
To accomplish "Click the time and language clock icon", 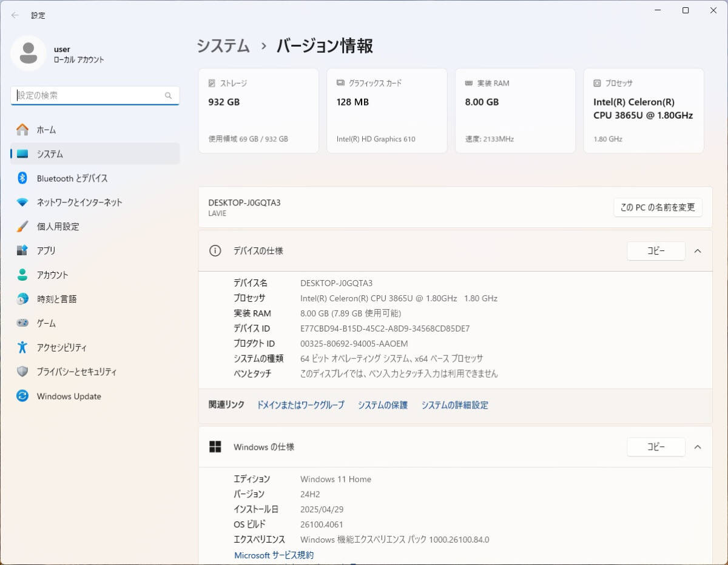I will (x=22, y=299).
